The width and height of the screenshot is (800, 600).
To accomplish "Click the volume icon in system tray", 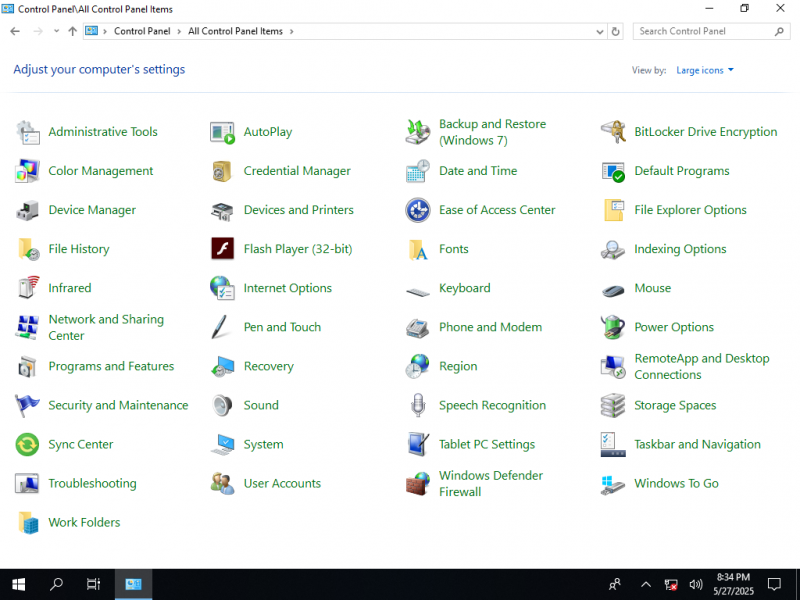I will pyautogui.click(x=695, y=585).
